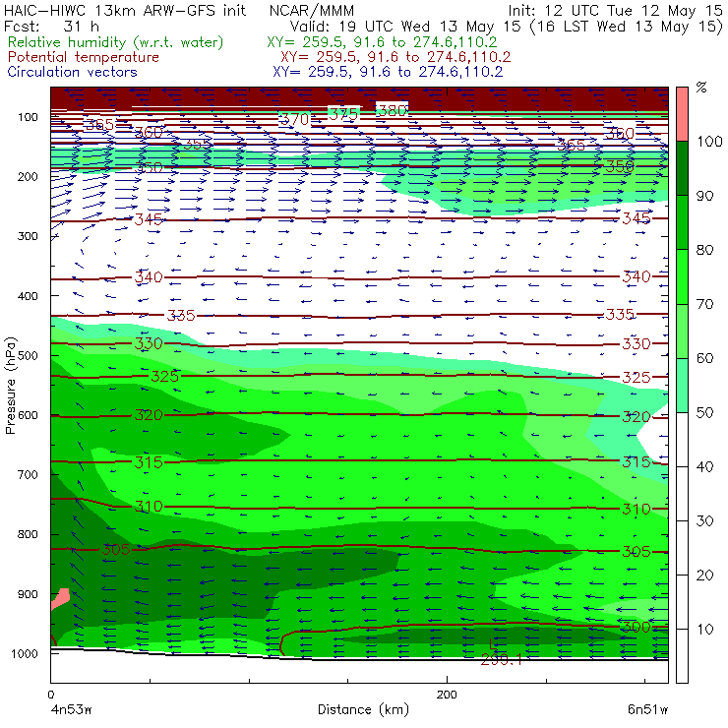Click the 60–70% light green colorbar segment
Screen dimensions: 728x728
[682, 331]
